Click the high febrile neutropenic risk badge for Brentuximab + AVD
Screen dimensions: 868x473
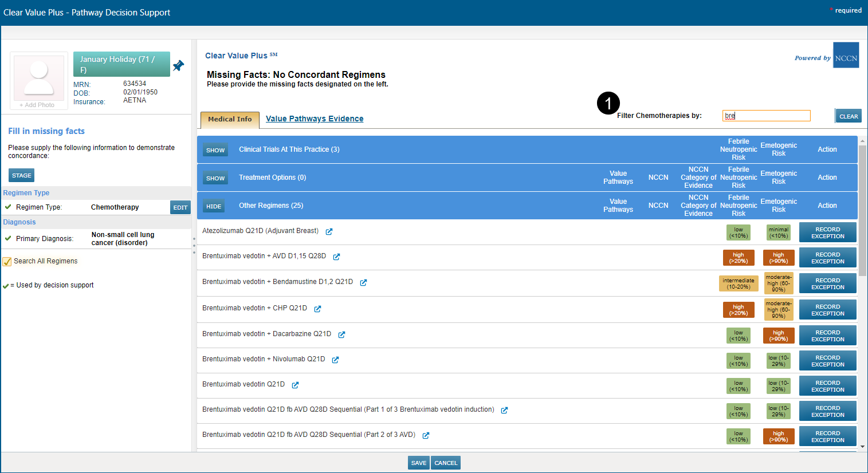click(738, 258)
